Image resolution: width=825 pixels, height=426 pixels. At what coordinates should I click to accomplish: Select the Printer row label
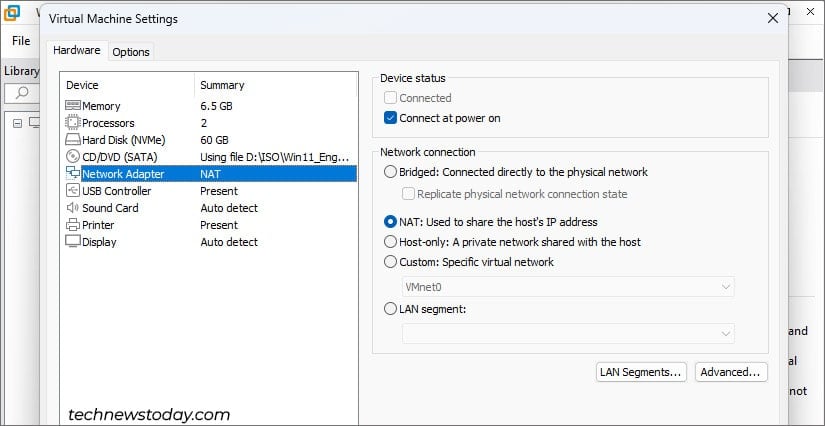click(98, 225)
